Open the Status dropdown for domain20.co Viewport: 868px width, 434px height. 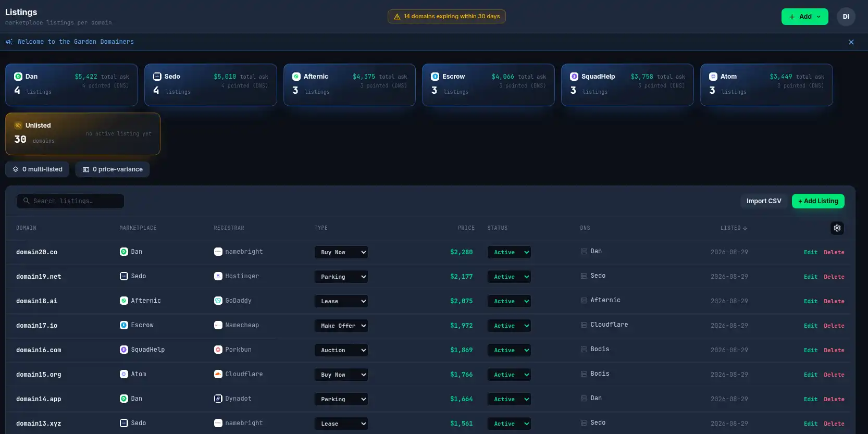click(x=510, y=252)
